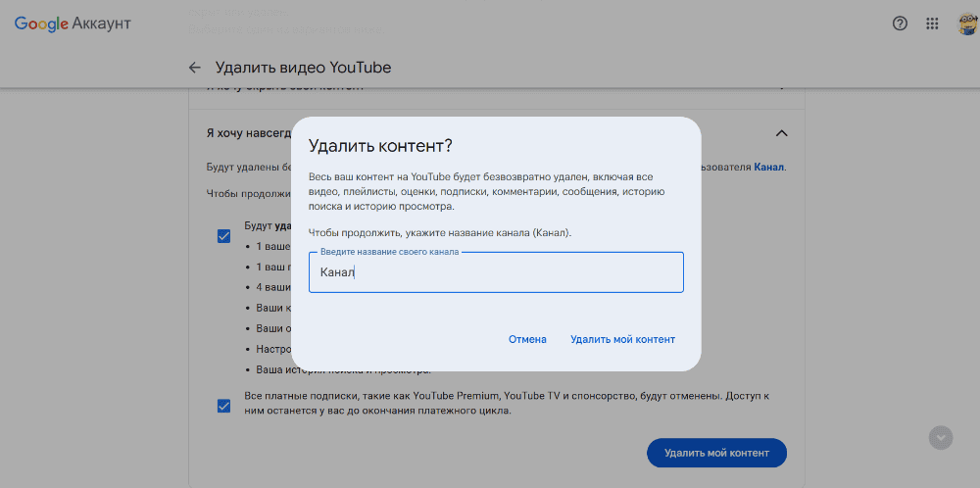
Task: Click the blue Удалить мой контент page button
Action: click(716, 453)
